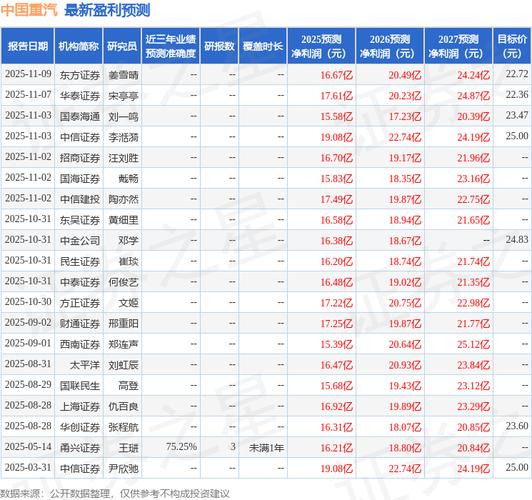
Task: Click the 报告日期 column header
Action: click(27, 46)
